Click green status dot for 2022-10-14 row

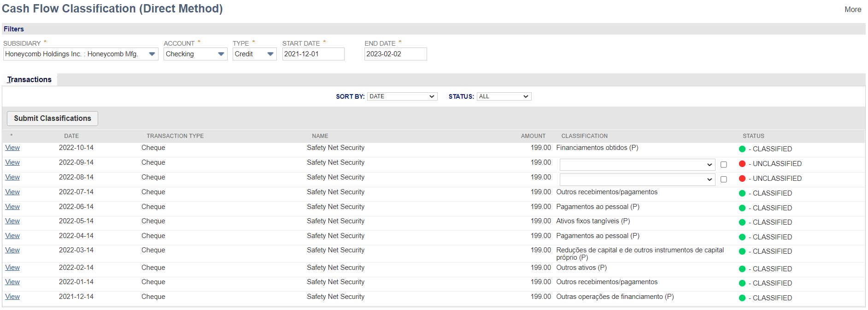point(742,149)
